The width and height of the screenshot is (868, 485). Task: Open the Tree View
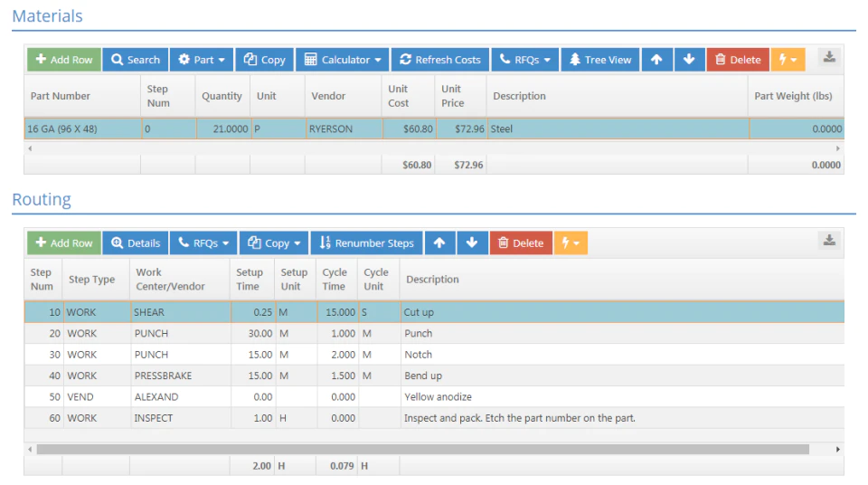tap(600, 60)
